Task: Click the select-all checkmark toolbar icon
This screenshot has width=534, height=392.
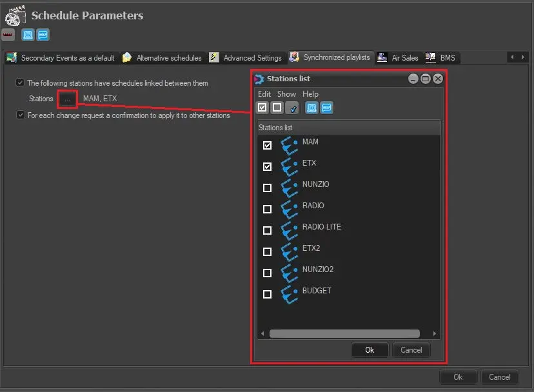Action: tap(262, 108)
